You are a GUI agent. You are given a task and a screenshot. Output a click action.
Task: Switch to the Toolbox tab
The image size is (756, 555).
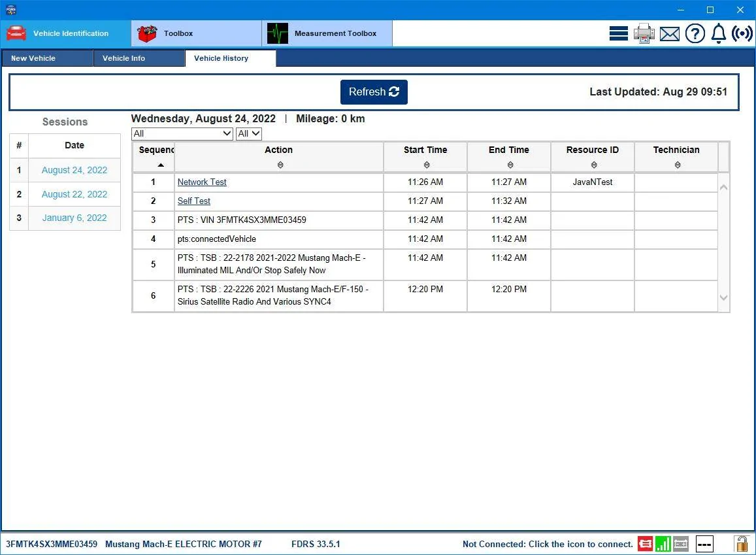coord(197,33)
